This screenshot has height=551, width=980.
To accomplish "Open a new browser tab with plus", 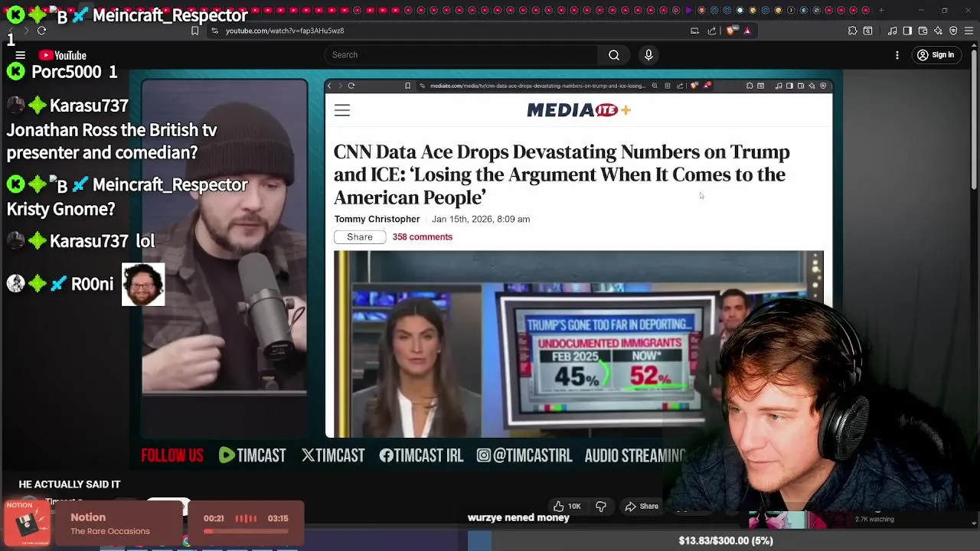I will tap(881, 10).
